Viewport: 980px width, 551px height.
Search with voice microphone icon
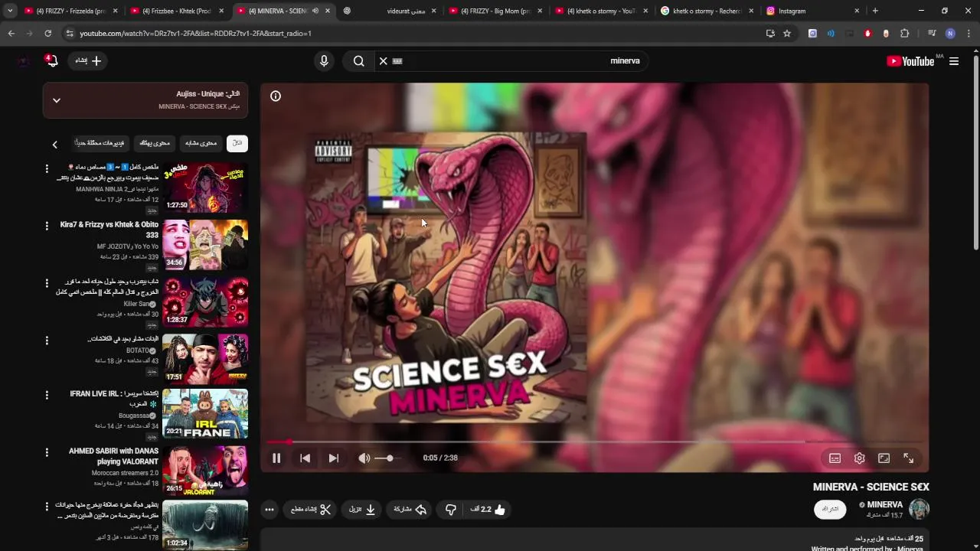[324, 61]
